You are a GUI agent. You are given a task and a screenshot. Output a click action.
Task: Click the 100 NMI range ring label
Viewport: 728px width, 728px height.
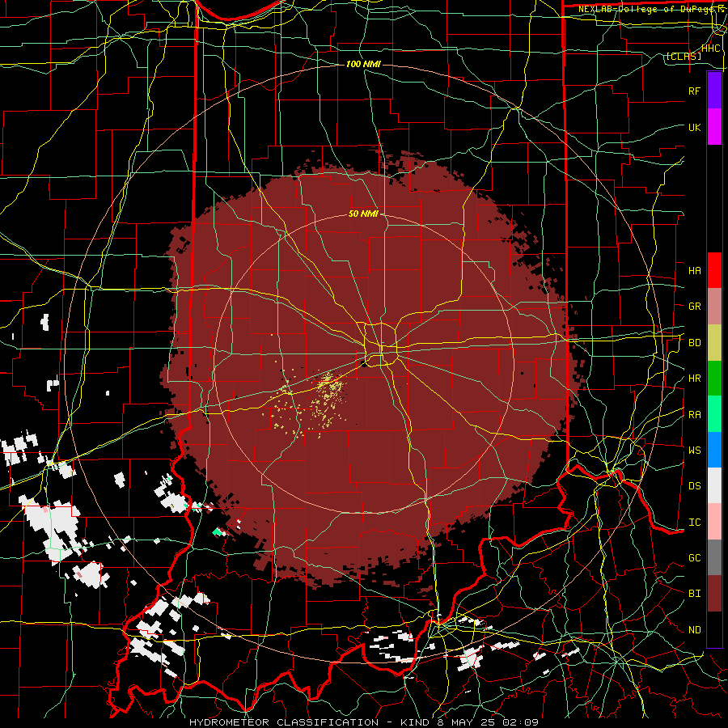[x=363, y=64]
